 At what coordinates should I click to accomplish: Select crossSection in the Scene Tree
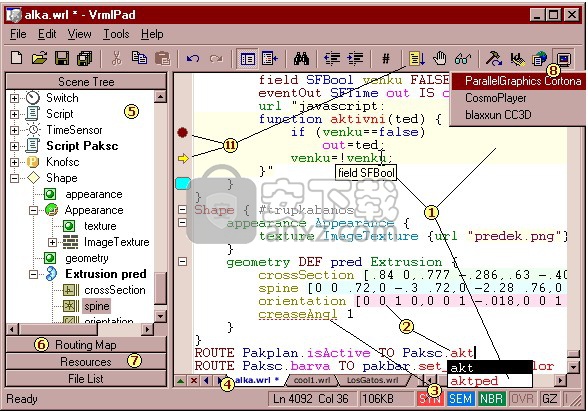pyautogui.click(x=115, y=290)
